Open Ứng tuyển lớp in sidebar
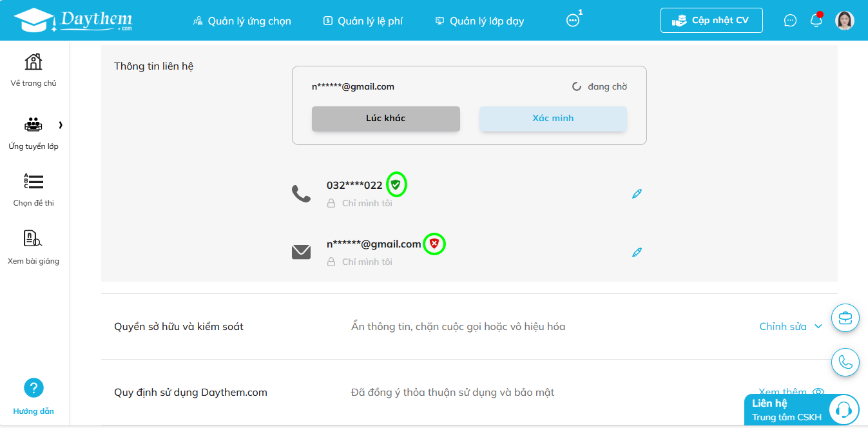 pos(34,133)
